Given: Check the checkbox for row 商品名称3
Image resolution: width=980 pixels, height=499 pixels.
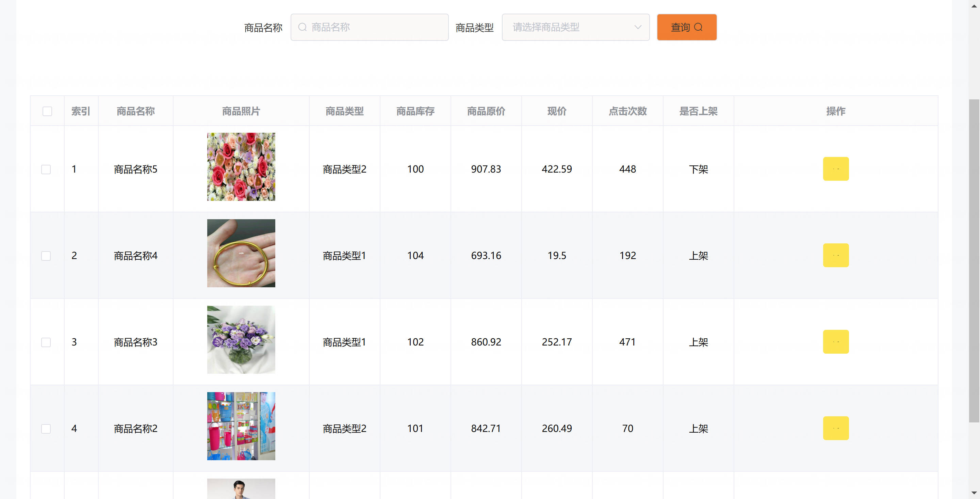Looking at the screenshot, I should (46, 342).
